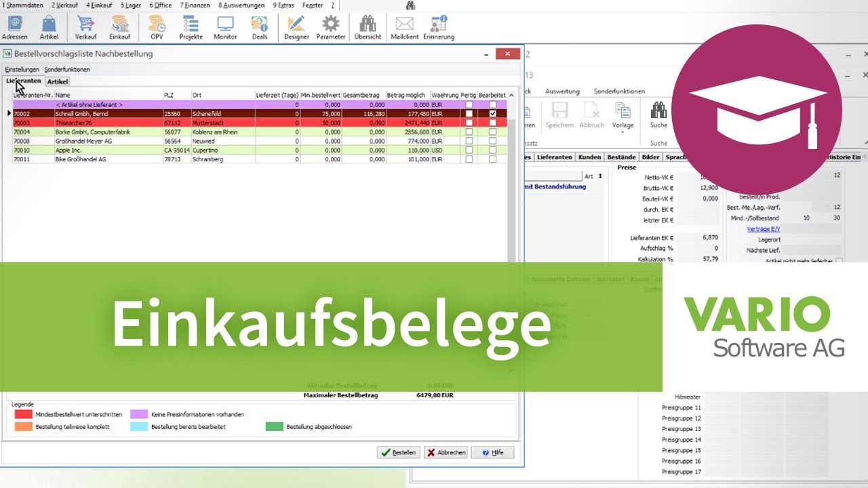Open the 8 Auswertungen menu
Viewport: 868px width, 488px height.
pos(241,5)
